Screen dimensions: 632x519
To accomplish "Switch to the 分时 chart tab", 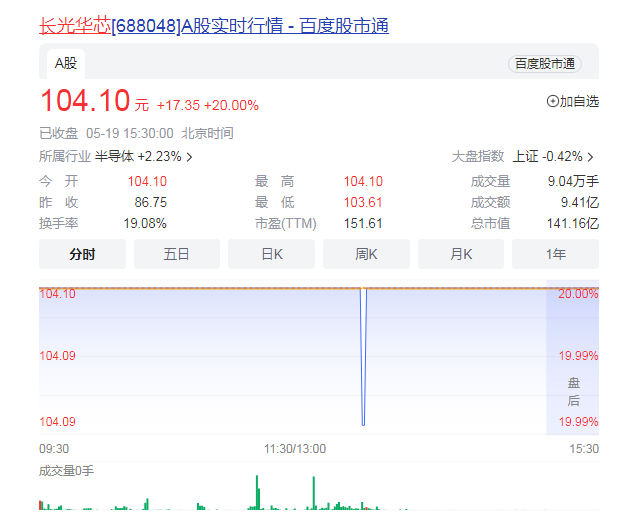I will pos(82,254).
